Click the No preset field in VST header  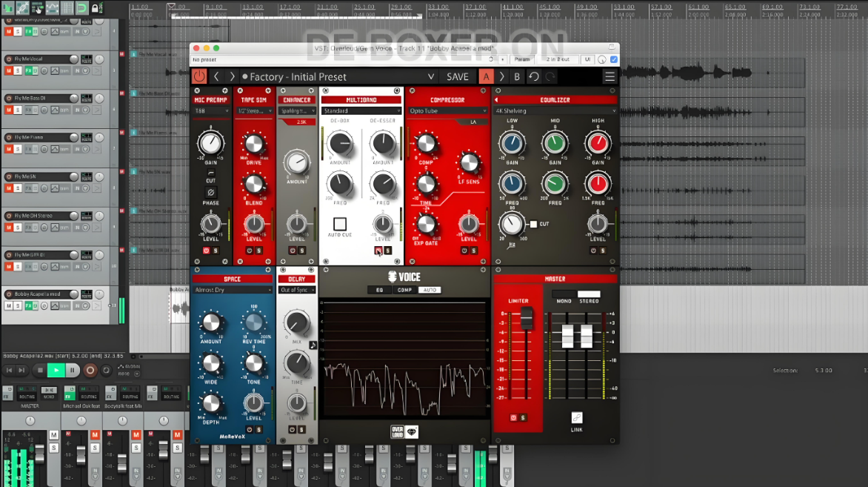pos(343,59)
